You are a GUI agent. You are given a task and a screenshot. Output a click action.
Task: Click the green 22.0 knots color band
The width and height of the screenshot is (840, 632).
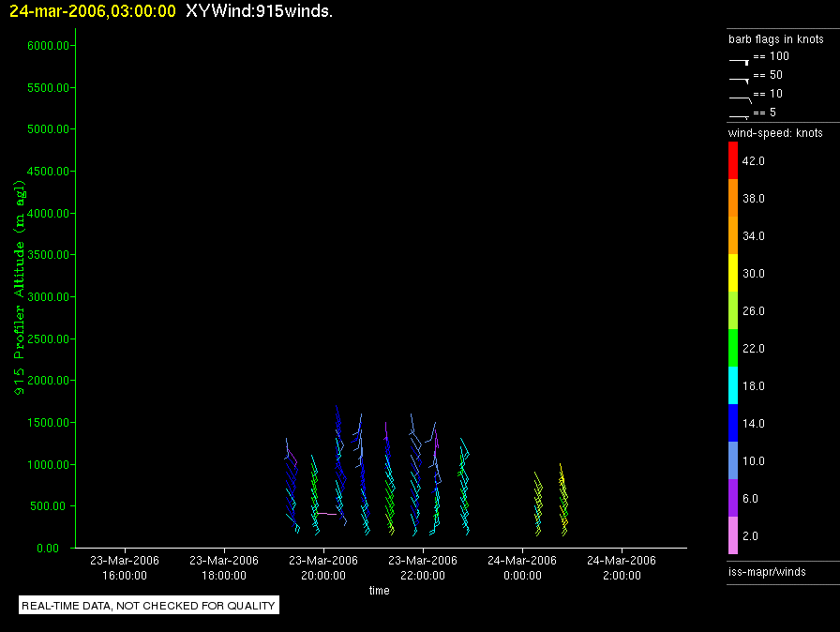[x=733, y=348]
